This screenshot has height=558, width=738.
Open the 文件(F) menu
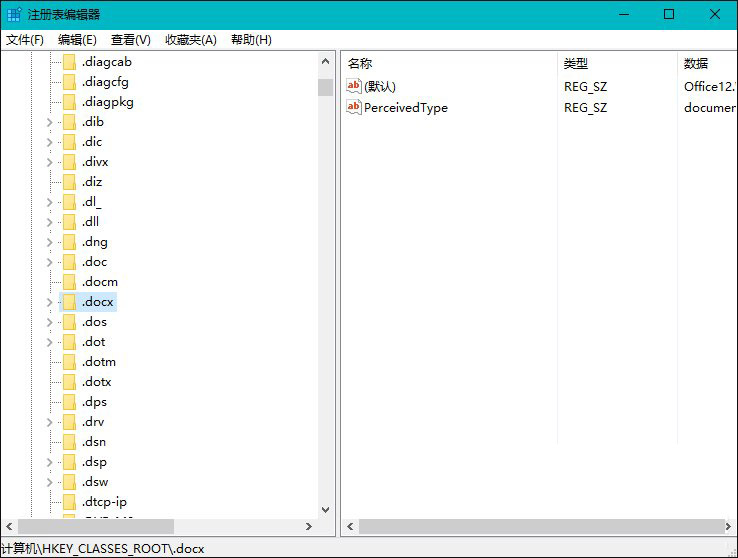(x=25, y=40)
